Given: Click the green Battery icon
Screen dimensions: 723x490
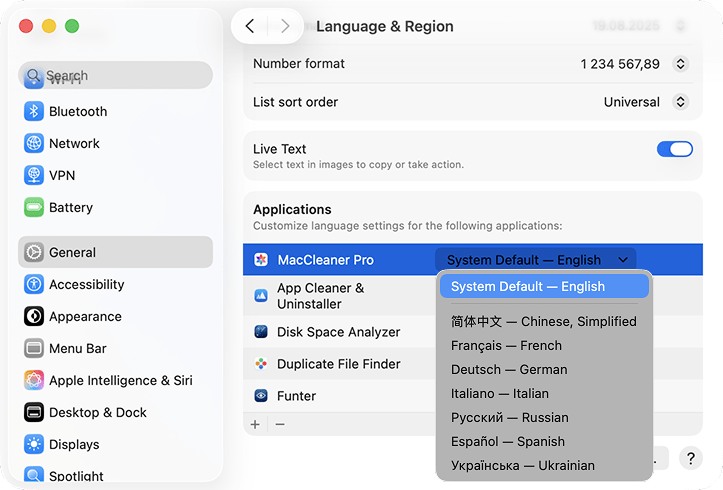Looking at the screenshot, I should click(x=34, y=207).
